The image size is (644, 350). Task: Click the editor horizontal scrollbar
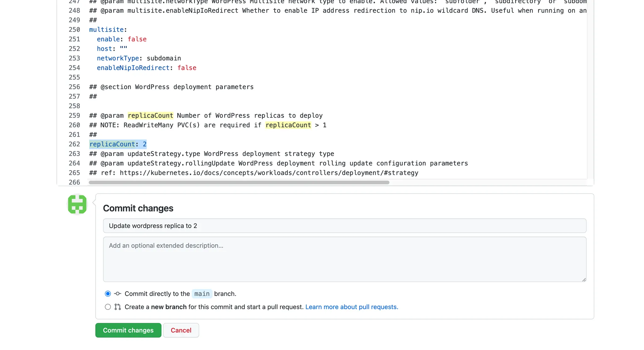pyautogui.click(x=239, y=183)
